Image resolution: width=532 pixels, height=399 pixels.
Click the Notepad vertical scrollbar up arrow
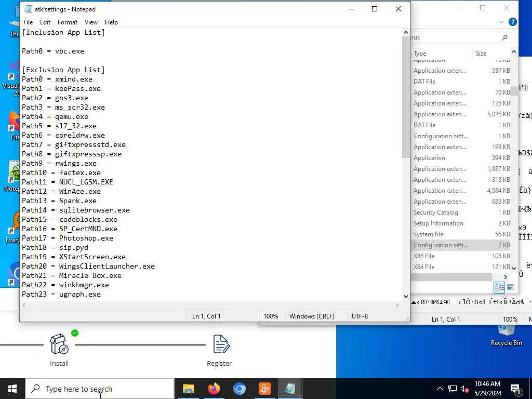point(406,32)
